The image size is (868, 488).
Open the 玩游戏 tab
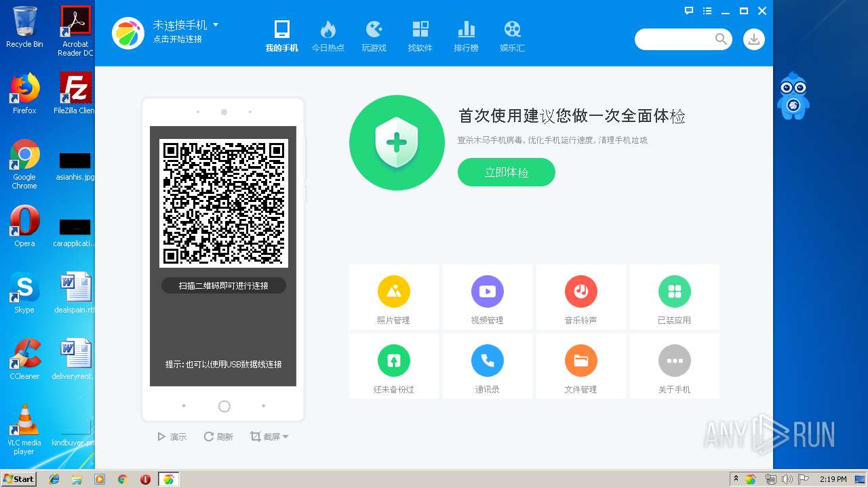(x=374, y=36)
